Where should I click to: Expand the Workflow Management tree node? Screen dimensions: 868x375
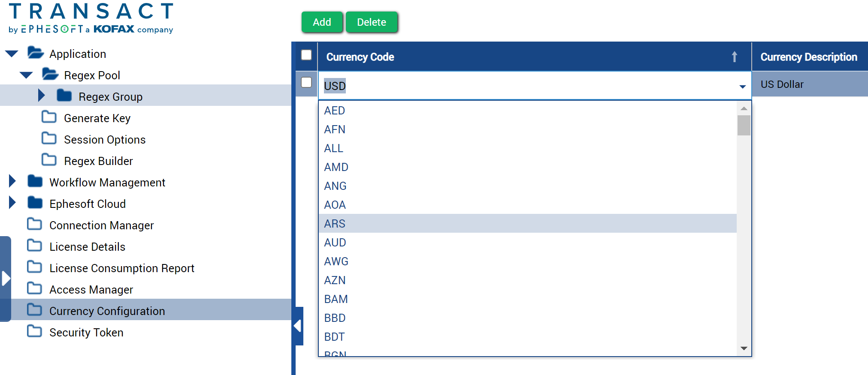12,182
